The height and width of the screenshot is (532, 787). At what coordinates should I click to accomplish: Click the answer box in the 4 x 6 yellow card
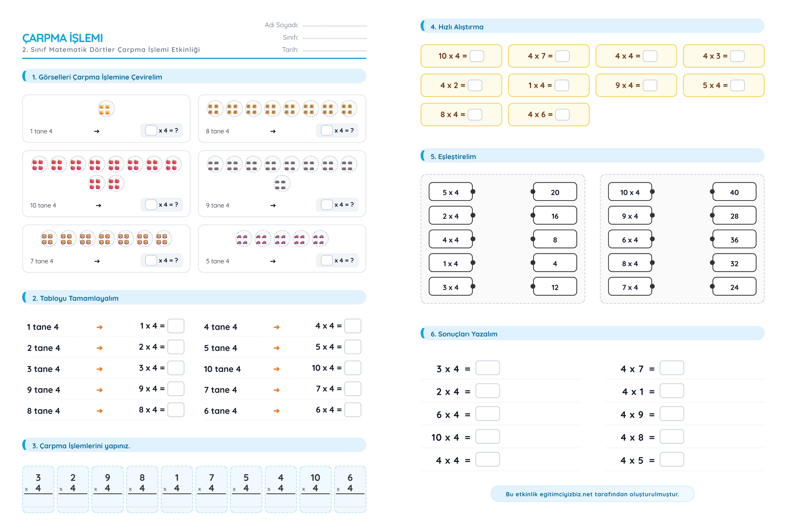pos(562,115)
